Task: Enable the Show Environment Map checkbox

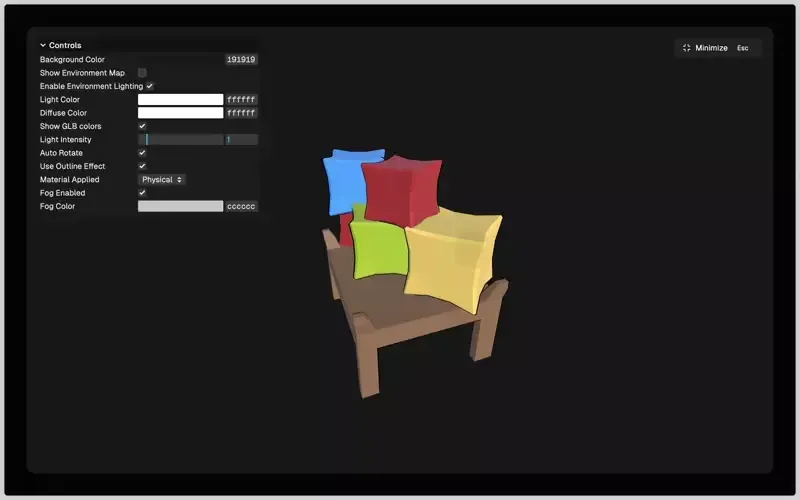Action: [x=142, y=73]
